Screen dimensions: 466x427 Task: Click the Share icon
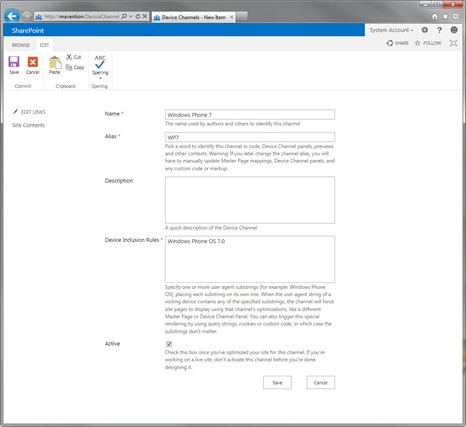[x=390, y=43]
